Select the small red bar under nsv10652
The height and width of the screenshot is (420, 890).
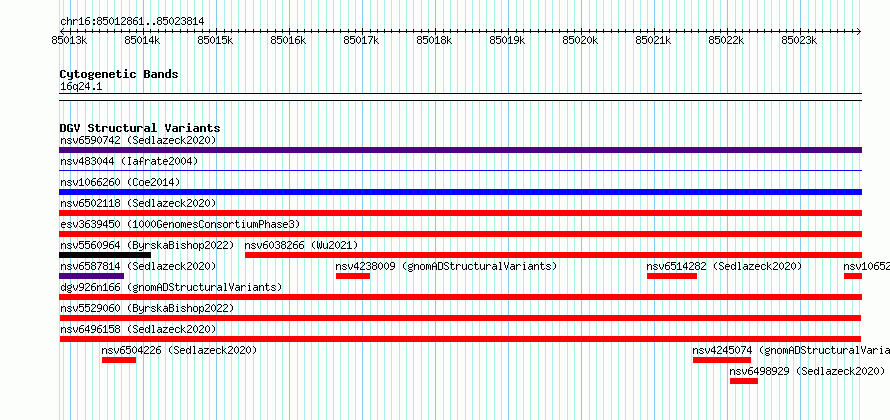click(853, 276)
